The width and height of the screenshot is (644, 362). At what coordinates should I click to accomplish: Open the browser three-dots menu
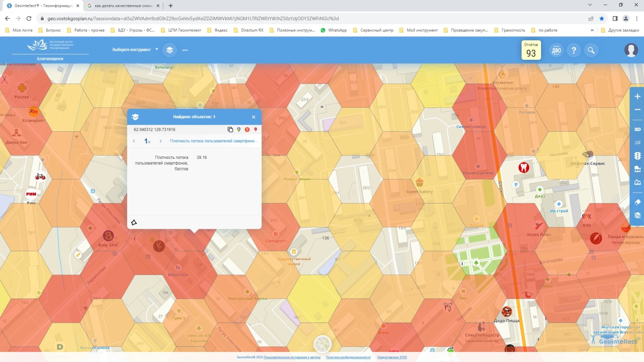637,18
